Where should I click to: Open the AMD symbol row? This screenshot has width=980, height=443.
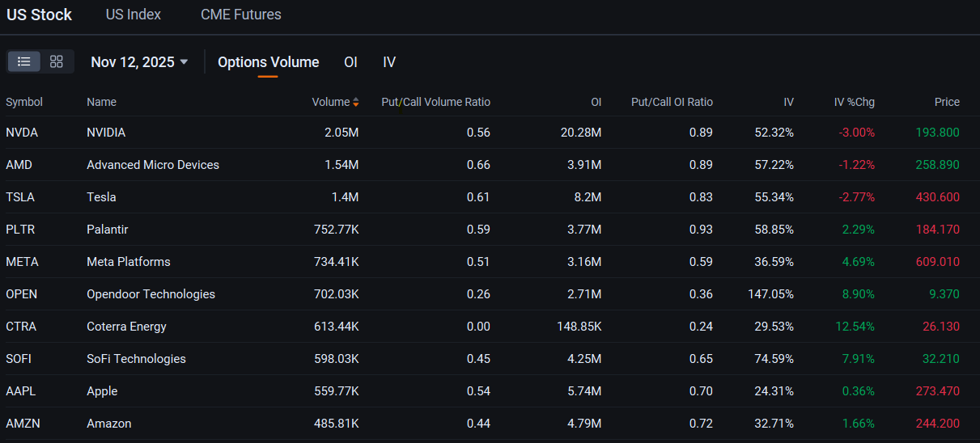(x=19, y=165)
